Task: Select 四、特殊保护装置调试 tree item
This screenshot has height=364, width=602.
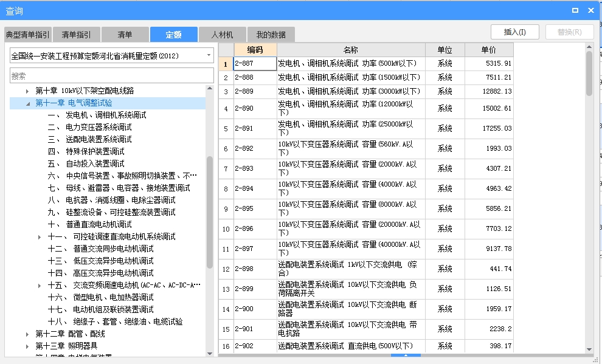Action: pyautogui.click(x=86, y=151)
